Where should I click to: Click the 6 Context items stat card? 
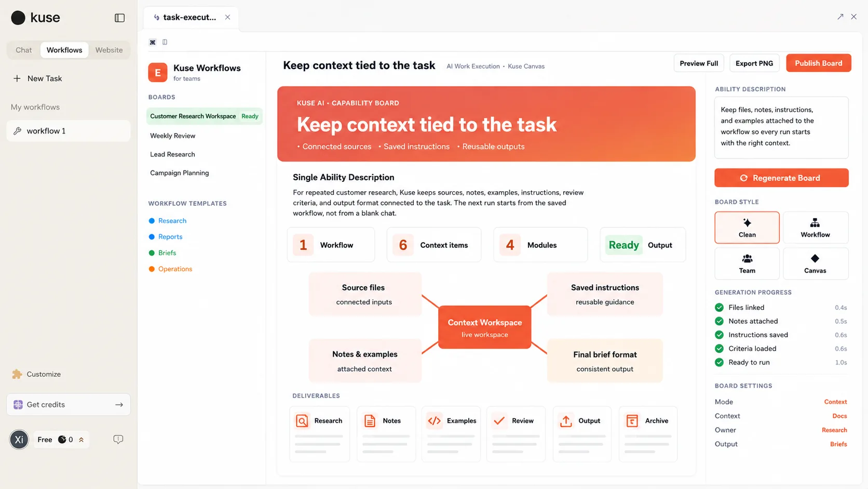pyautogui.click(x=434, y=245)
